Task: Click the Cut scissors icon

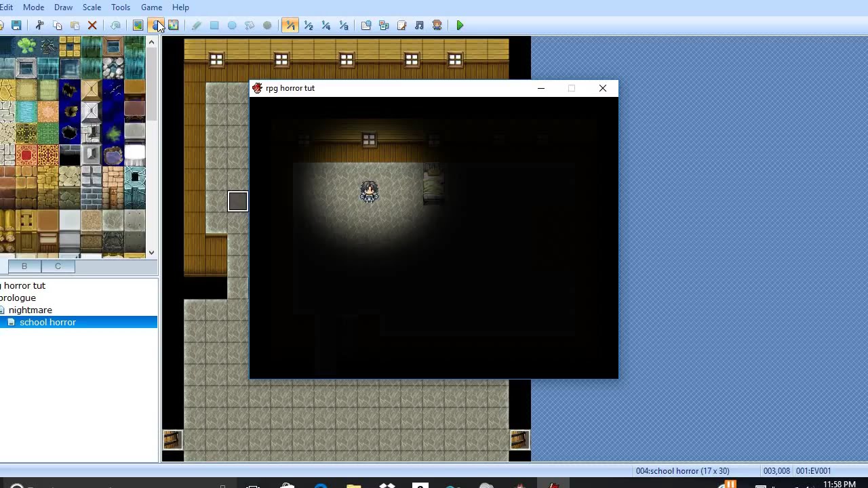Action: click(x=39, y=26)
